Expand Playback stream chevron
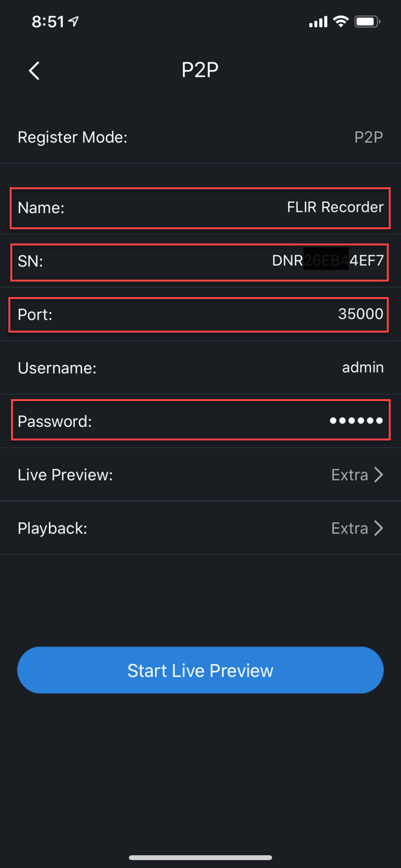The height and width of the screenshot is (868, 401). click(379, 528)
